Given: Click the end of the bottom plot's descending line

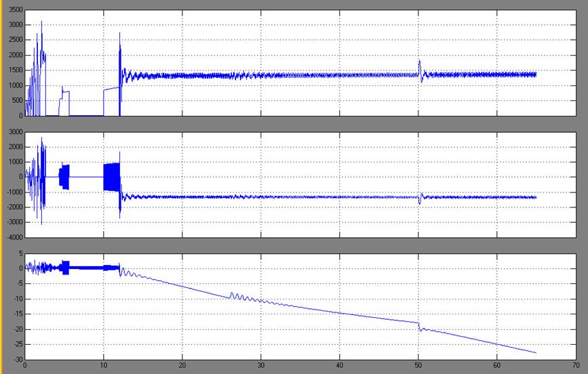Looking at the screenshot, I should pos(536,352).
